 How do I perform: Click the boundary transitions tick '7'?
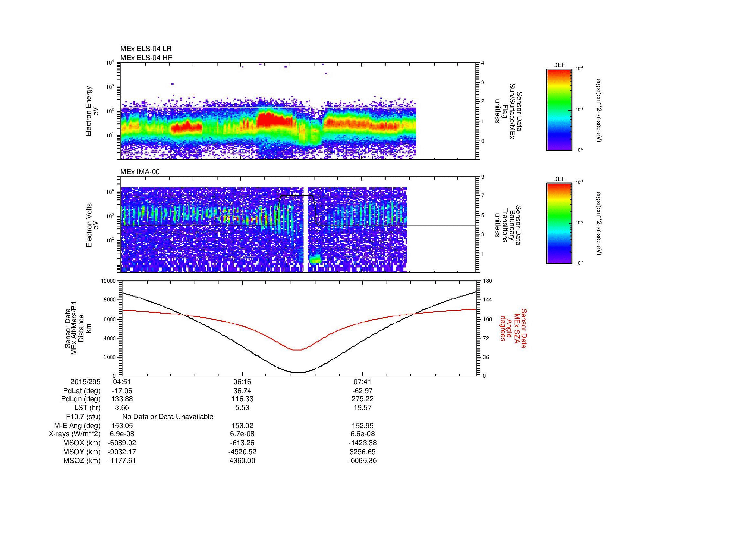[x=483, y=196]
